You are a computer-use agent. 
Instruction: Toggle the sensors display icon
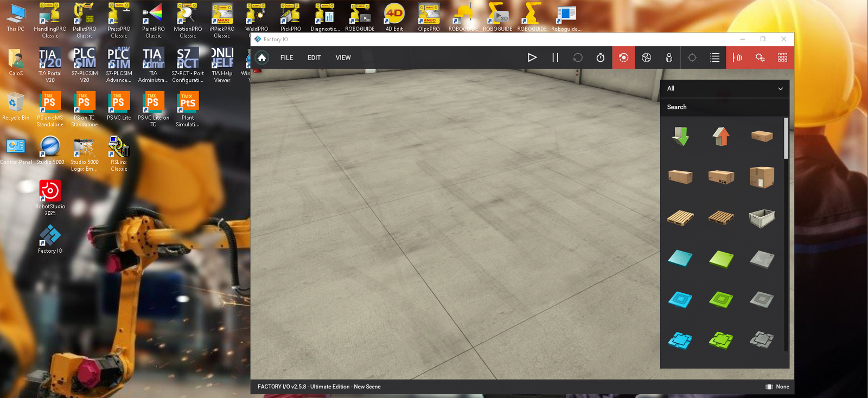pos(737,57)
